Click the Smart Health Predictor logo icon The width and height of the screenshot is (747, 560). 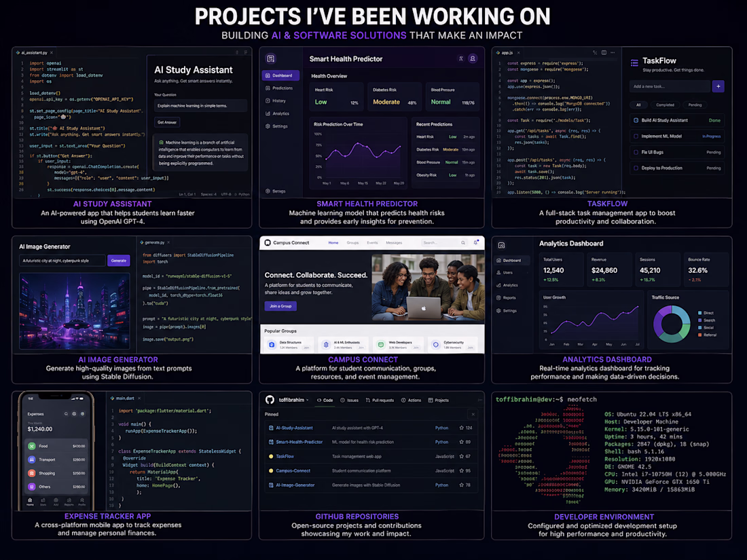270,58
